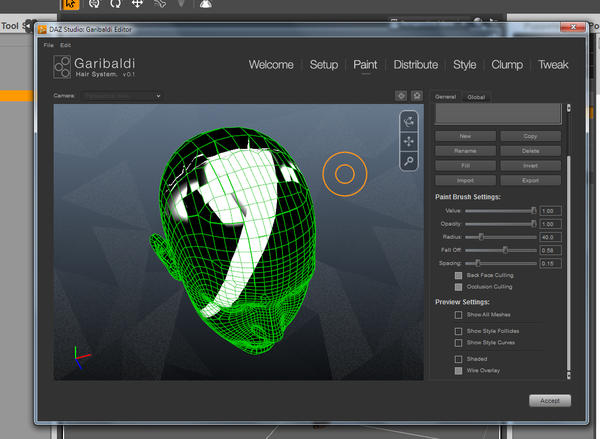Click the Fill button
600x439 pixels.
(465, 166)
